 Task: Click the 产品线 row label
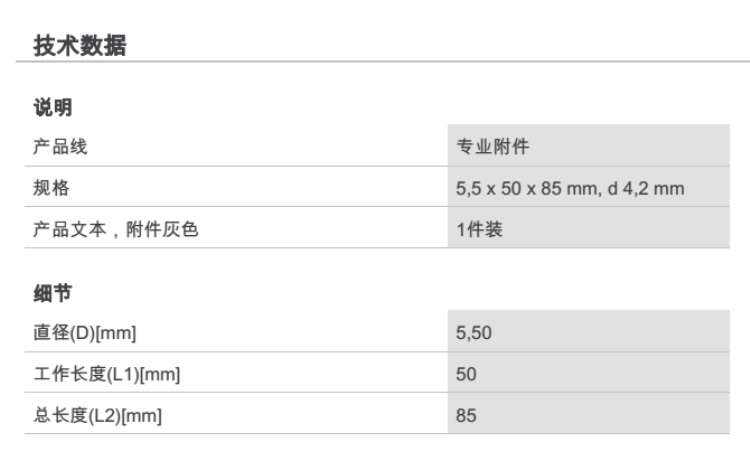coord(61,147)
